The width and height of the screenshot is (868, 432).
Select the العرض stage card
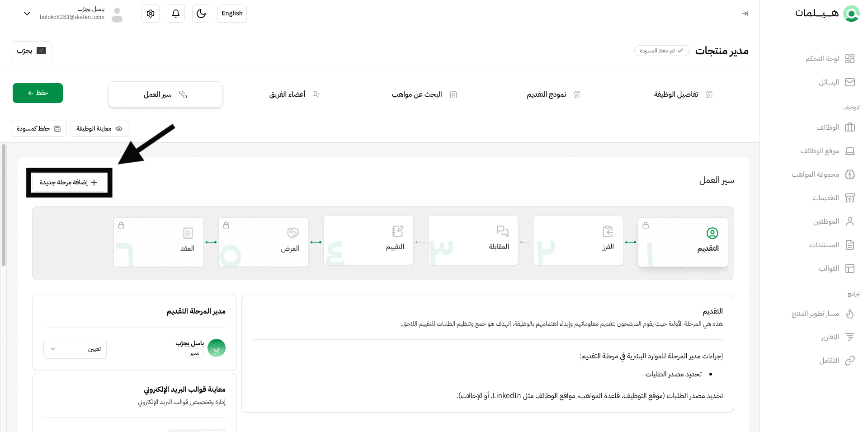click(263, 242)
